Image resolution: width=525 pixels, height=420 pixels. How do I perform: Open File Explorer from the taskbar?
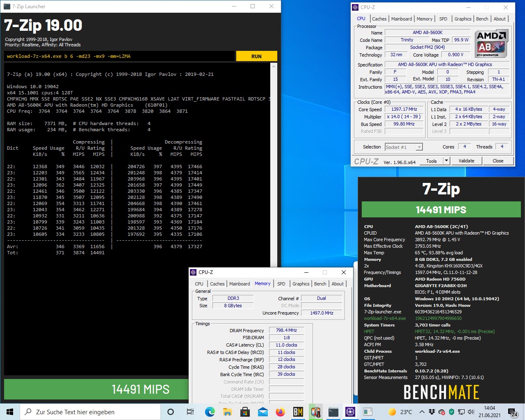tap(227, 412)
